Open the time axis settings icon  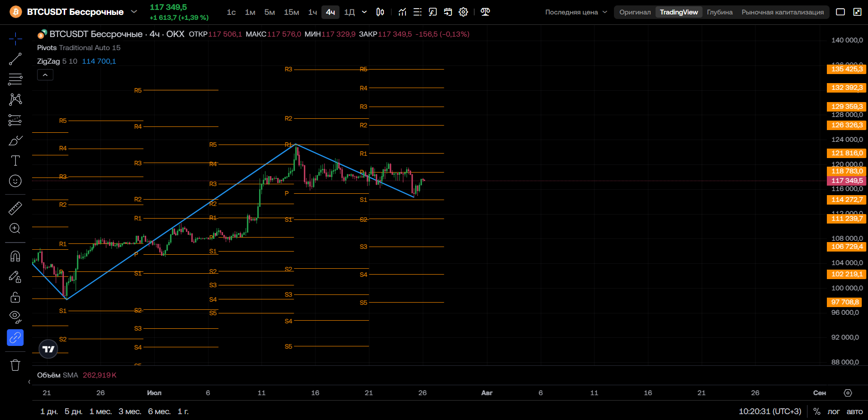pos(848,393)
